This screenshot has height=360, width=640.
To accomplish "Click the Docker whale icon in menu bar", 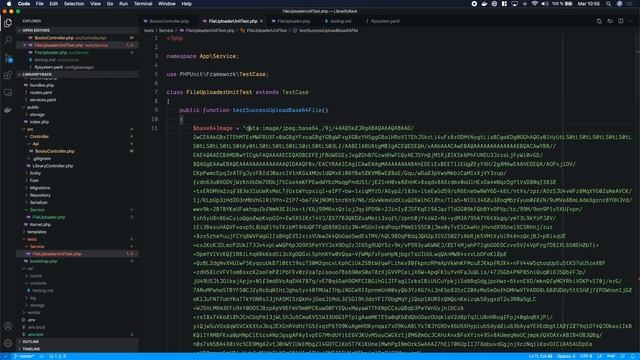I will pos(484,4).
